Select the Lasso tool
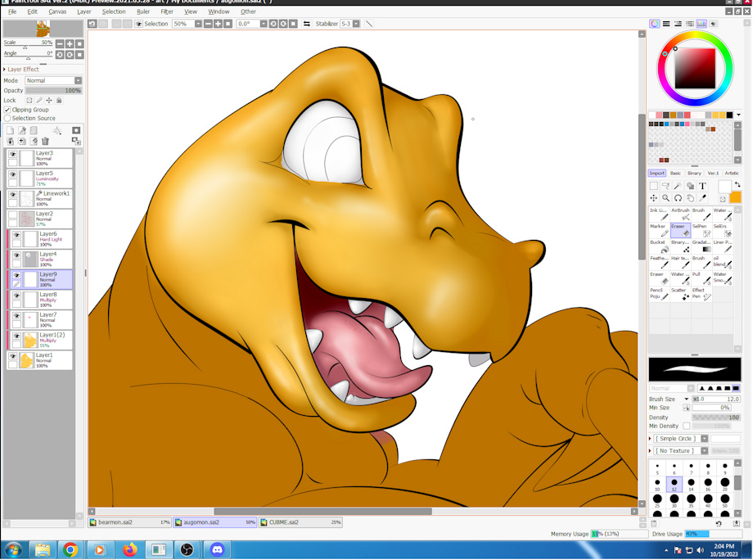753x560 pixels. [665, 186]
